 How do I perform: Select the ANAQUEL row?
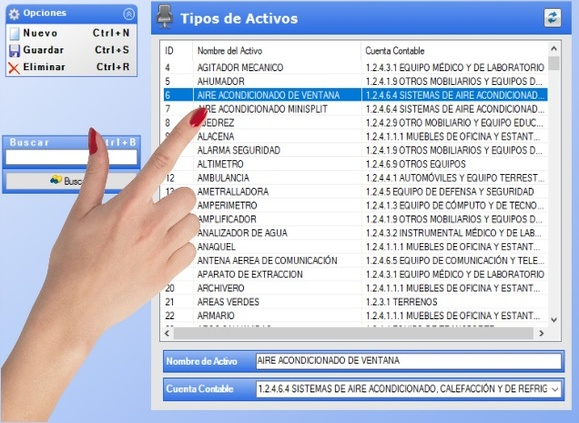click(x=355, y=247)
